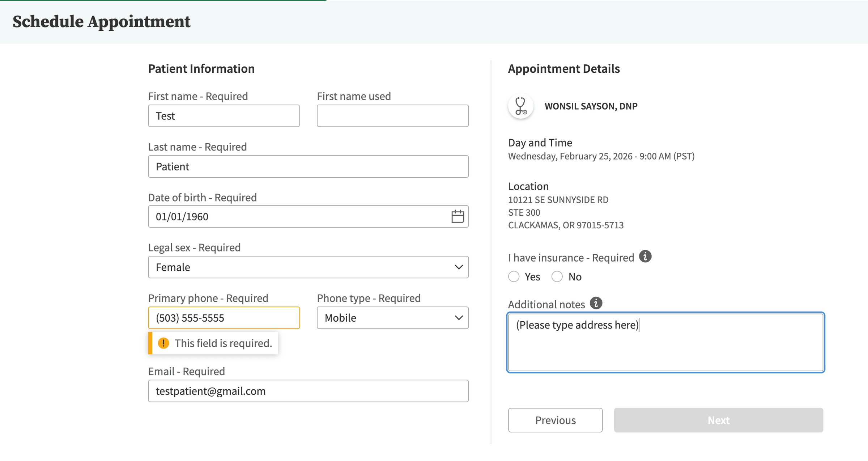Click the provider stethoscope icon
The height and width of the screenshot is (461, 868).
click(x=521, y=106)
